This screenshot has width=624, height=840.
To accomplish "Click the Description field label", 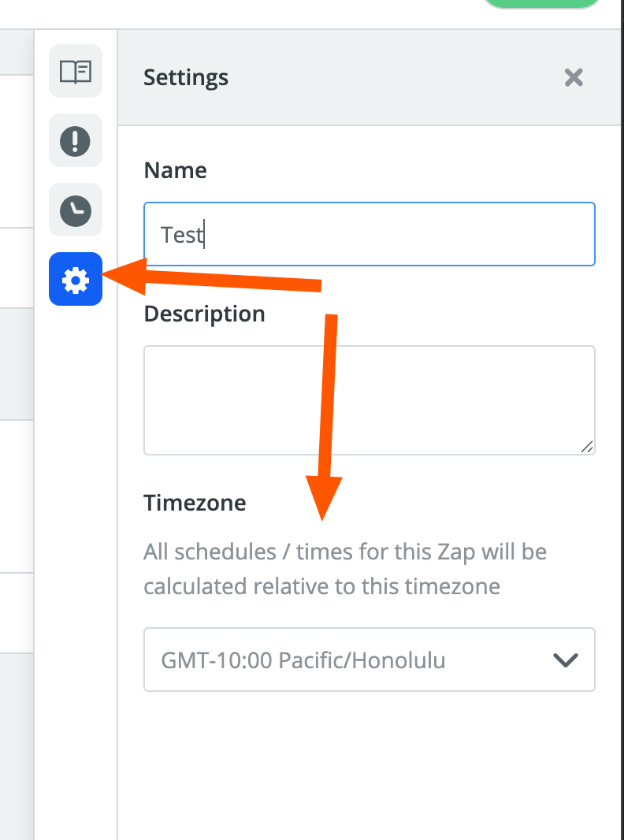I will pyautogui.click(x=204, y=314).
